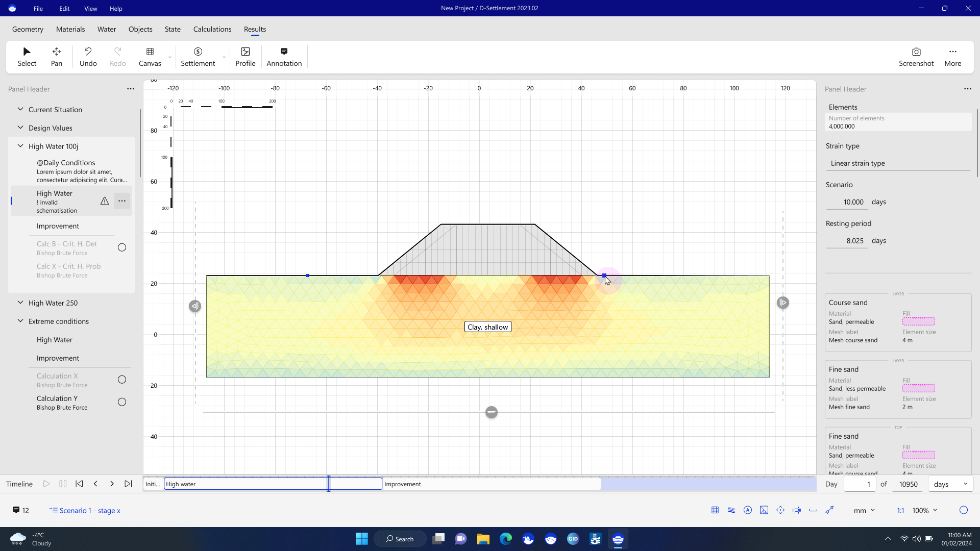Select Calc B radio button

(122, 247)
